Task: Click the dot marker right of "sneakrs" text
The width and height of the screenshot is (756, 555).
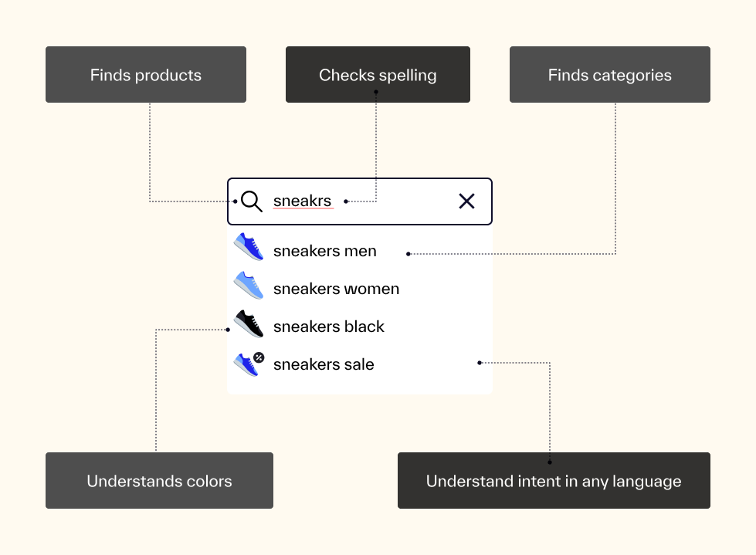Action: coord(346,201)
